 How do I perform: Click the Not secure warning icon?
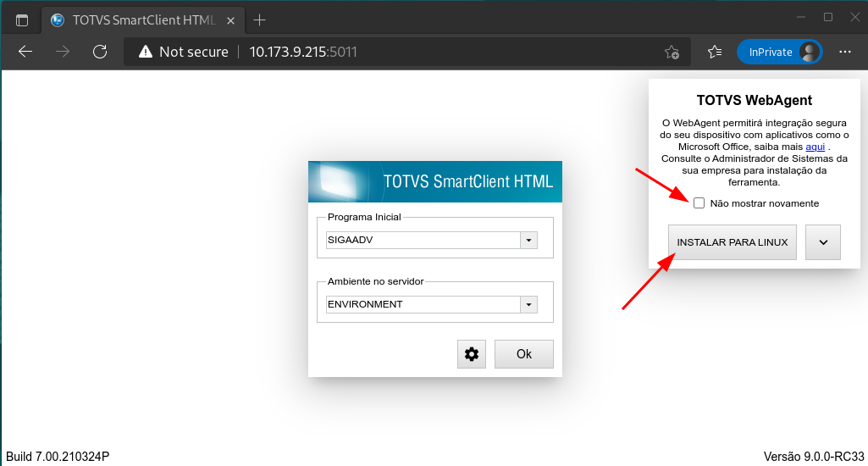tap(146, 52)
